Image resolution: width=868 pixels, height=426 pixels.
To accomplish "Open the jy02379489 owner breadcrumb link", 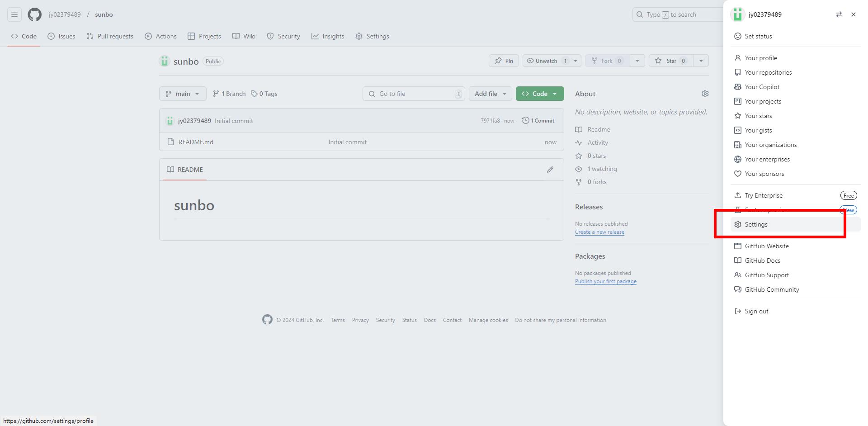I will pos(65,14).
